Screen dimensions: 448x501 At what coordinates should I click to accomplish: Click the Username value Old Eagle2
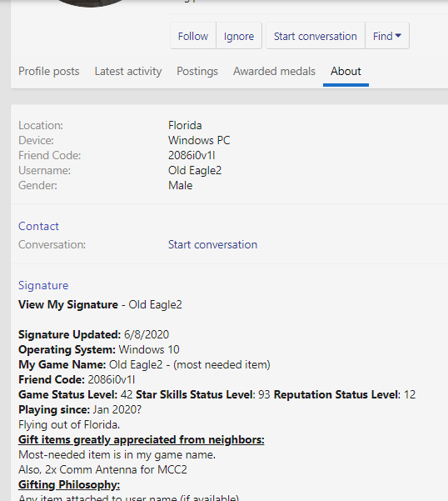(195, 170)
